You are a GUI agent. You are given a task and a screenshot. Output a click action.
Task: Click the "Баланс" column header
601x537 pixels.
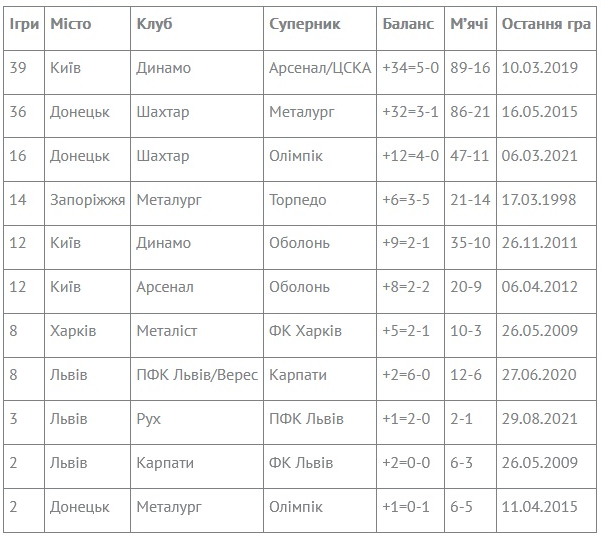(x=409, y=23)
